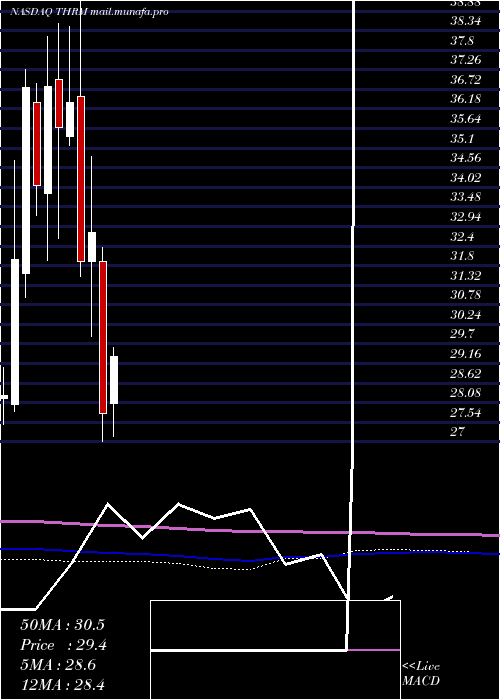The width and height of the screenshot is (500, 700).
Task: Click the 31.8 price axis label
Action: 462,256
